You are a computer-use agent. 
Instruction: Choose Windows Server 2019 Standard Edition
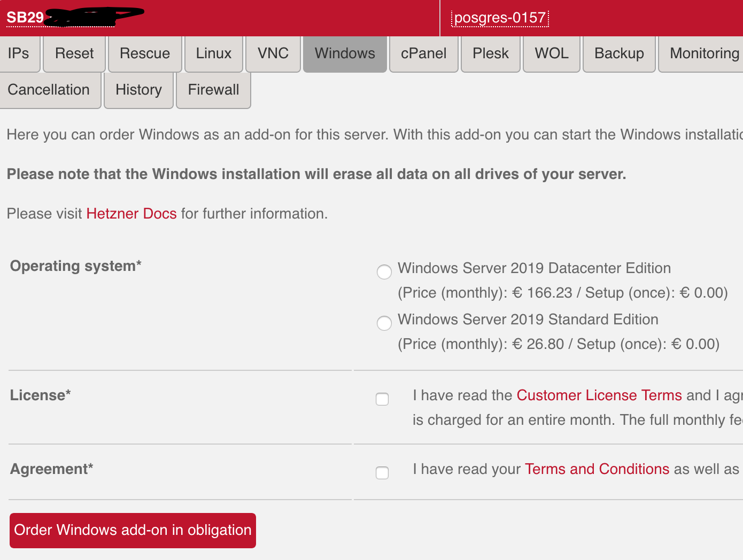coord(384,323)
